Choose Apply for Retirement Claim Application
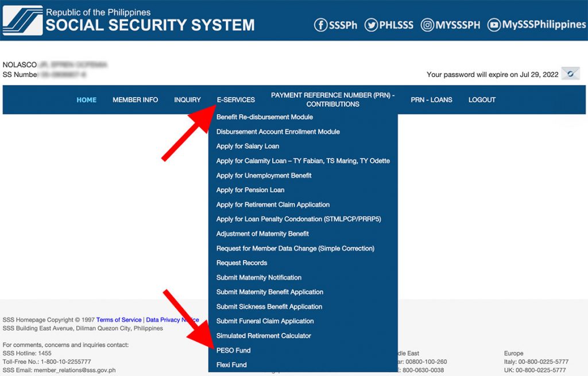The height and width of the screenshot is (376, 588). coord(273,205)
